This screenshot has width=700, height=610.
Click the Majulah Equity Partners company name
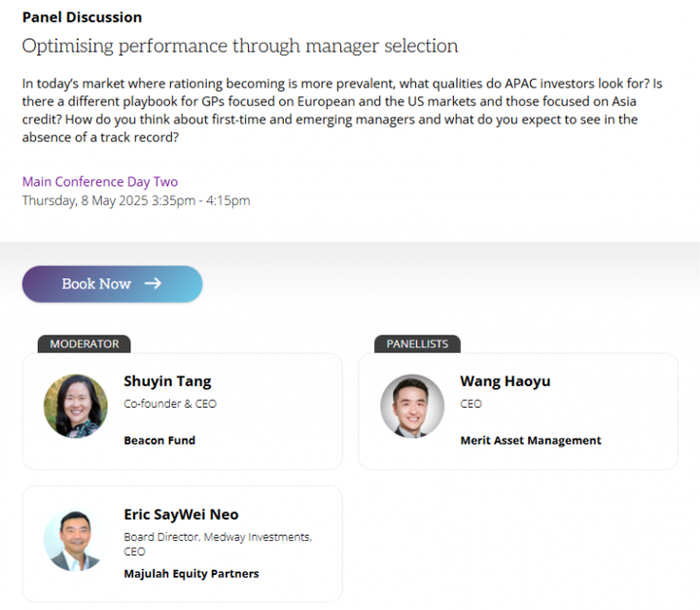(192, 573)
